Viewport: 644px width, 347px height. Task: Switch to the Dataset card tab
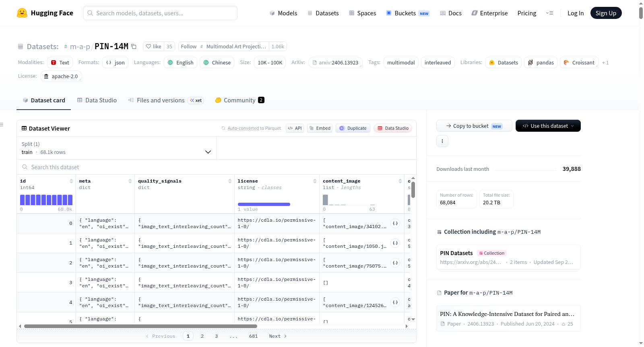43,100
